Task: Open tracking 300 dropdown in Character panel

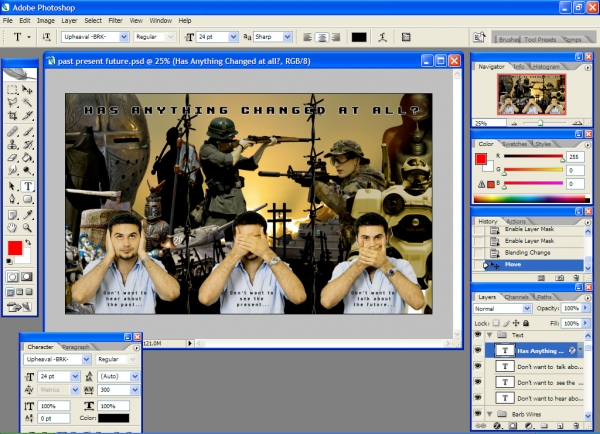Action: pyautogui.click(x=135, y=390)
